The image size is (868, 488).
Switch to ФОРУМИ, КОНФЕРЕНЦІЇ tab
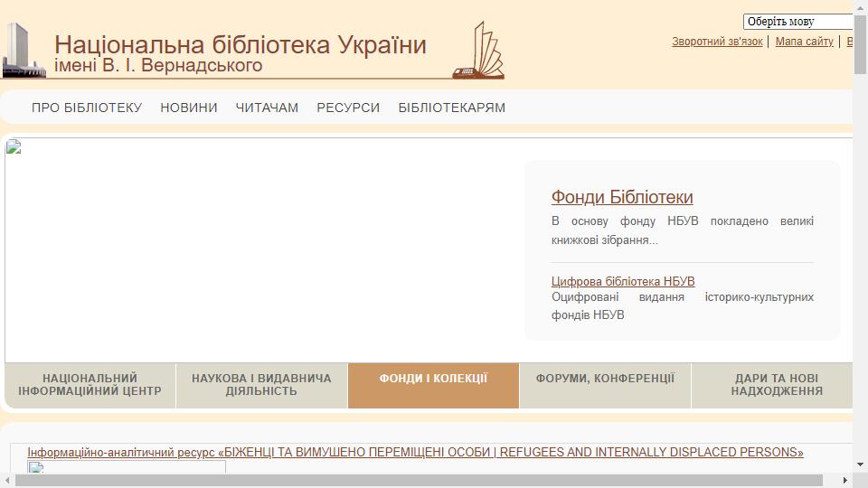point(605,386)
